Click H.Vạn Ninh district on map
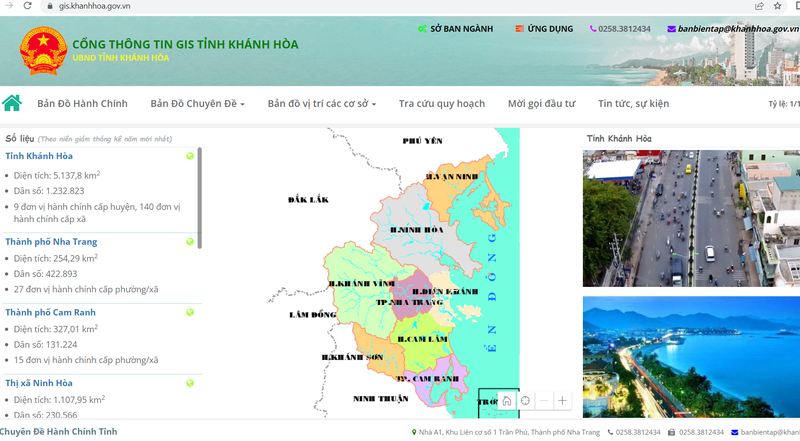Image resolution: width=800 pixels, height=441 pixels. (451, 178)
